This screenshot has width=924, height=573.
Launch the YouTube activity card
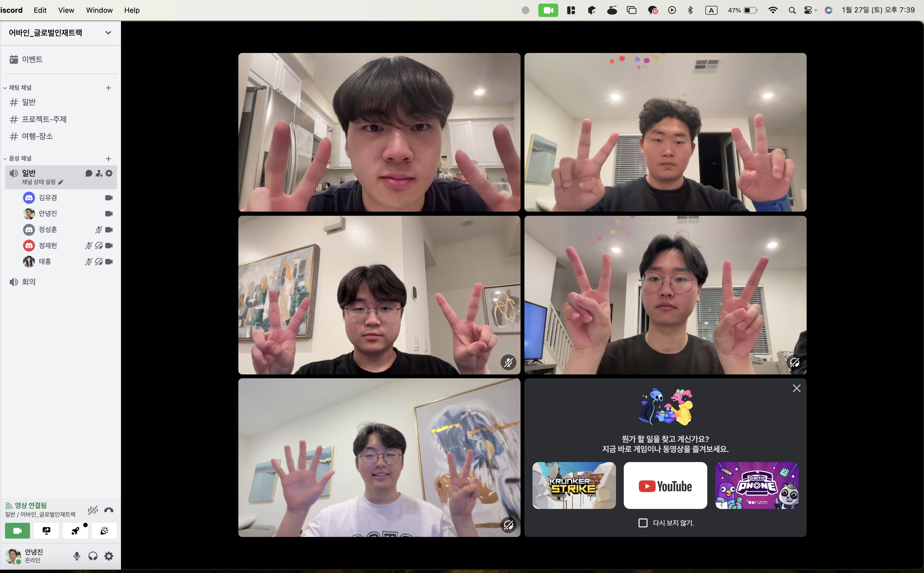click(665, 485)
